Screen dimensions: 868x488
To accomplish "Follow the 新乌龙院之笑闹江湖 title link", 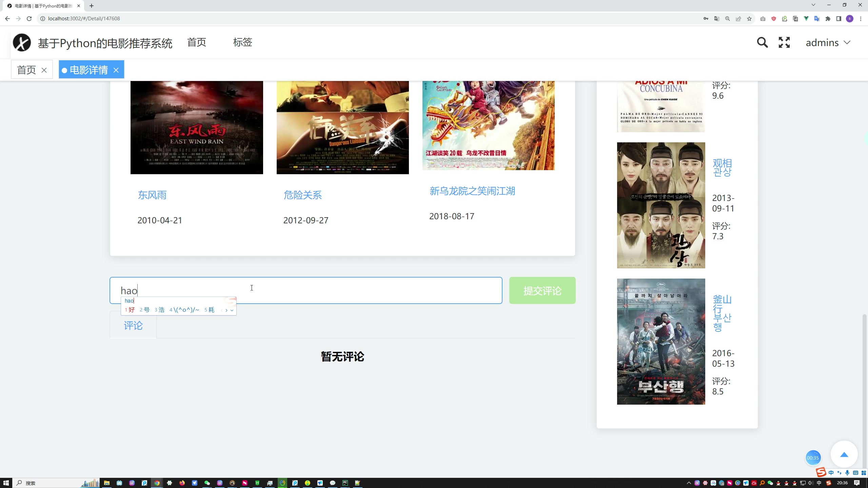I will (472, 191).
